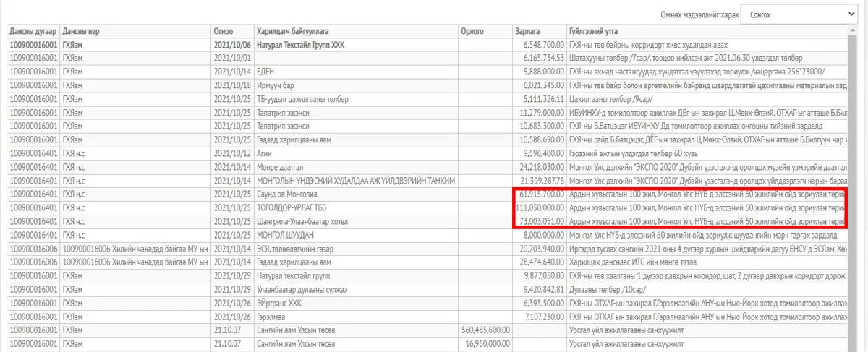Select the date 2021/10/18

231,85
